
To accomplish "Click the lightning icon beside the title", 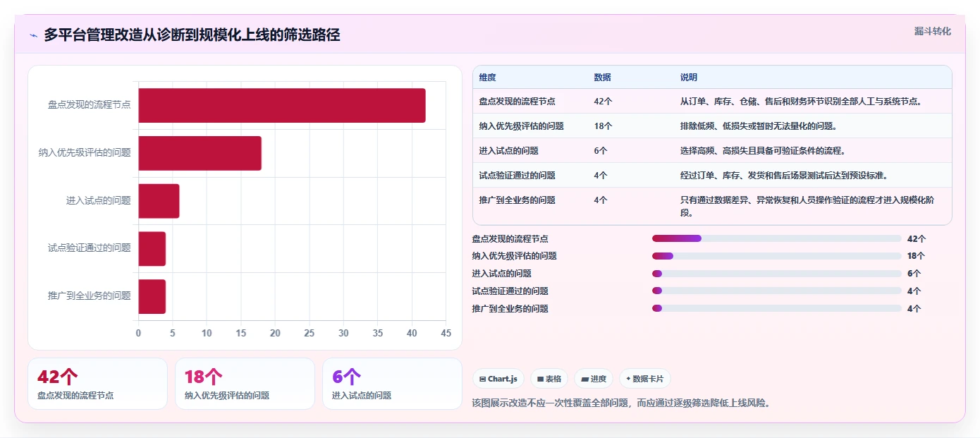I will (x=33, y=35).
